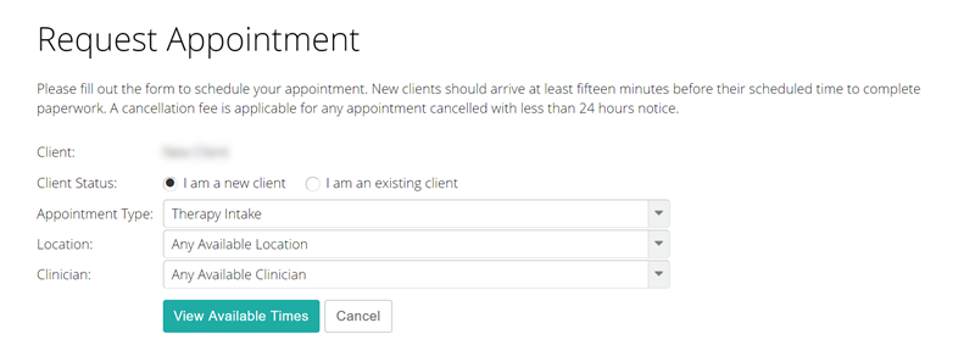The image size is (977, 362).
Task: Click the 'Request Appointment' page heading
Action: (199, 40)
